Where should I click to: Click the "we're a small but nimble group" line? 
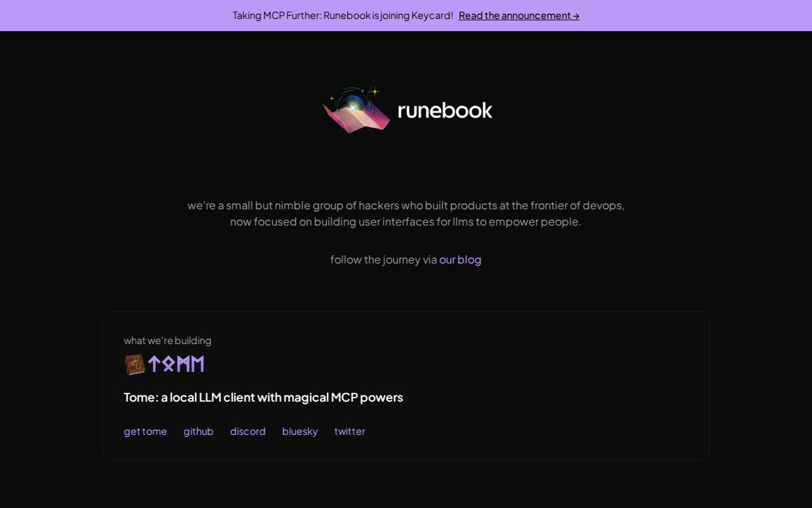pos(406,205)
